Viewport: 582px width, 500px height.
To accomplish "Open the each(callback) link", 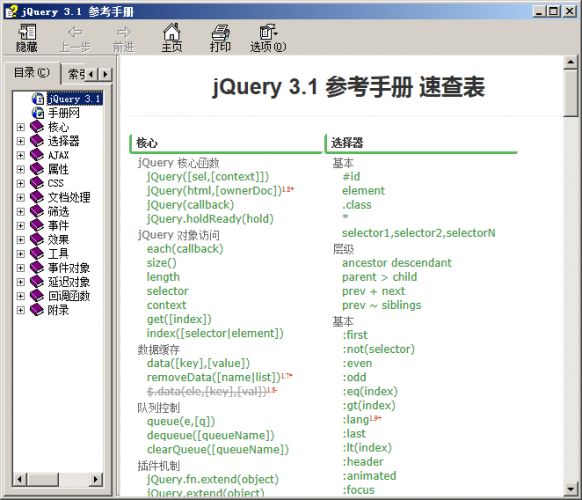I will click(185, 249).
